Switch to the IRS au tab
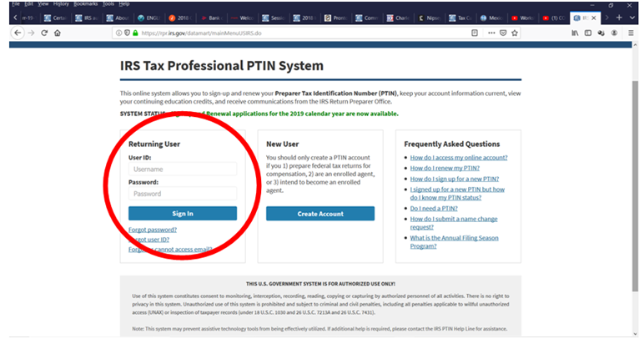Screen dimensions: 644x339 click(x=87, y=18)
